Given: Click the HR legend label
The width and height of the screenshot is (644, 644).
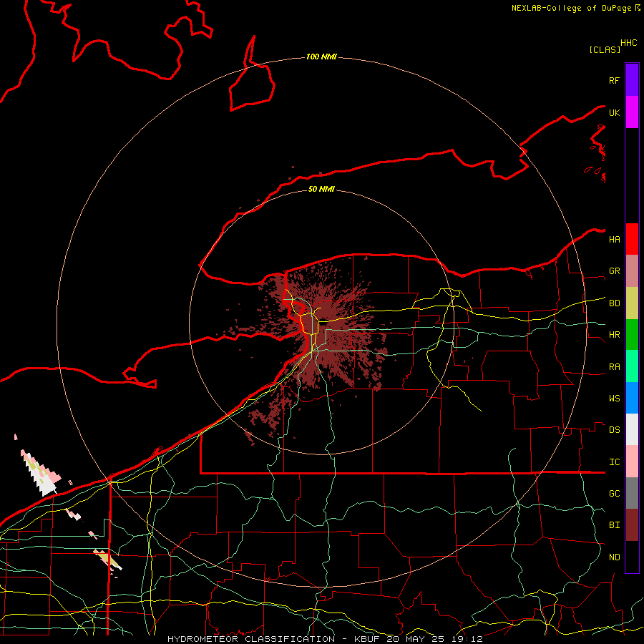Looking at the screenshot, I should click(x=614, y=335).
